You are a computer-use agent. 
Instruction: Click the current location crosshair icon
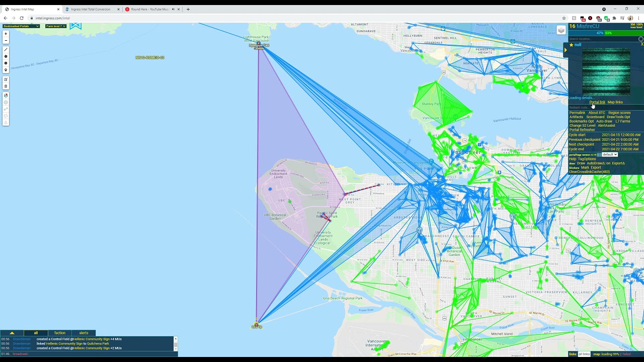point(641,39)
